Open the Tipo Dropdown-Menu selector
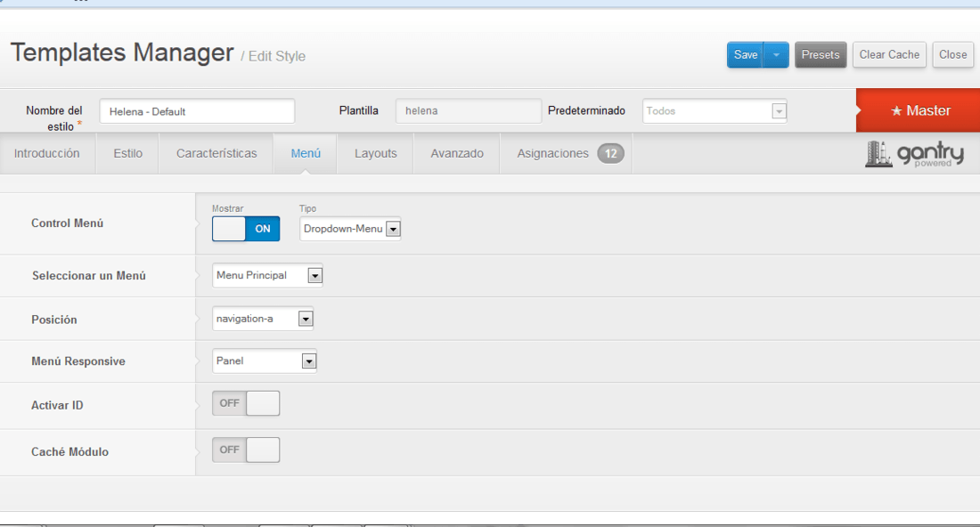Viewport: 980px width, 527px height. click(x=350, y=229)
